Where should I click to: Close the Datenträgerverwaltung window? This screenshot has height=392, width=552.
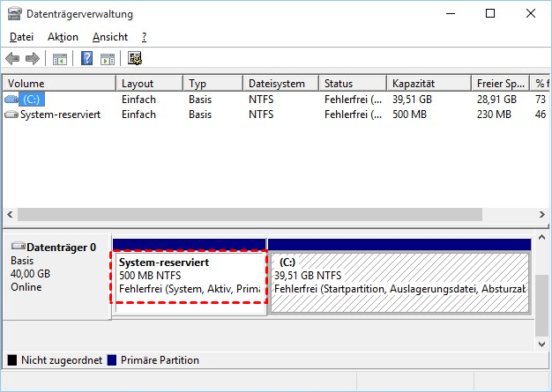[531, 13]
